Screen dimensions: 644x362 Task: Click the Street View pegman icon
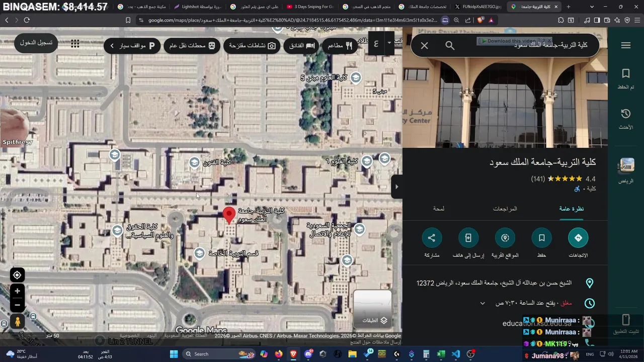17,321
